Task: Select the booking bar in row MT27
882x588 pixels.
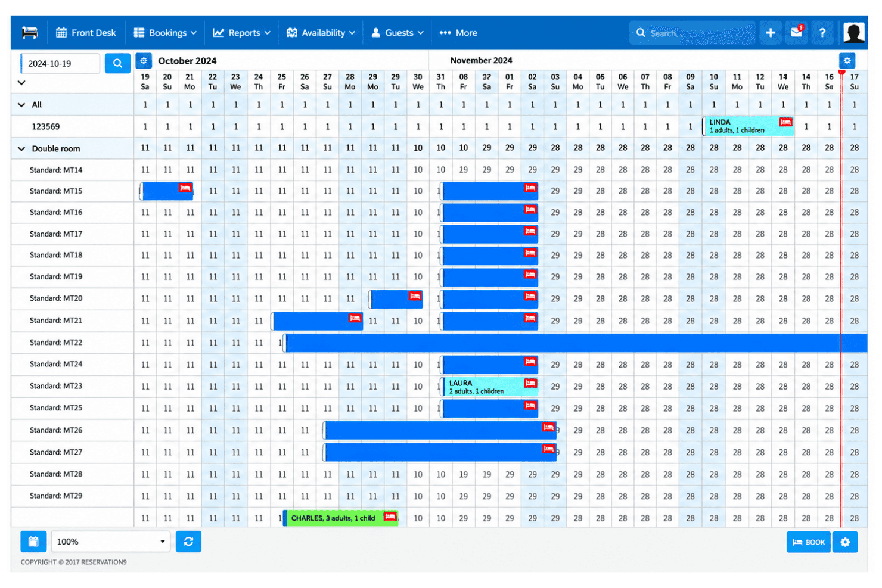Action: (440, 452)
